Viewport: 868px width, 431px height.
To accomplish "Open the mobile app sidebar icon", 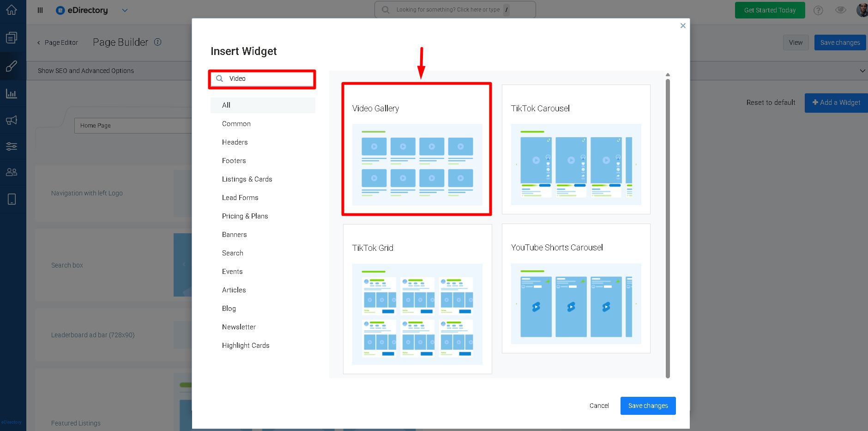I will pyautogui.click(x=12, y=199).
